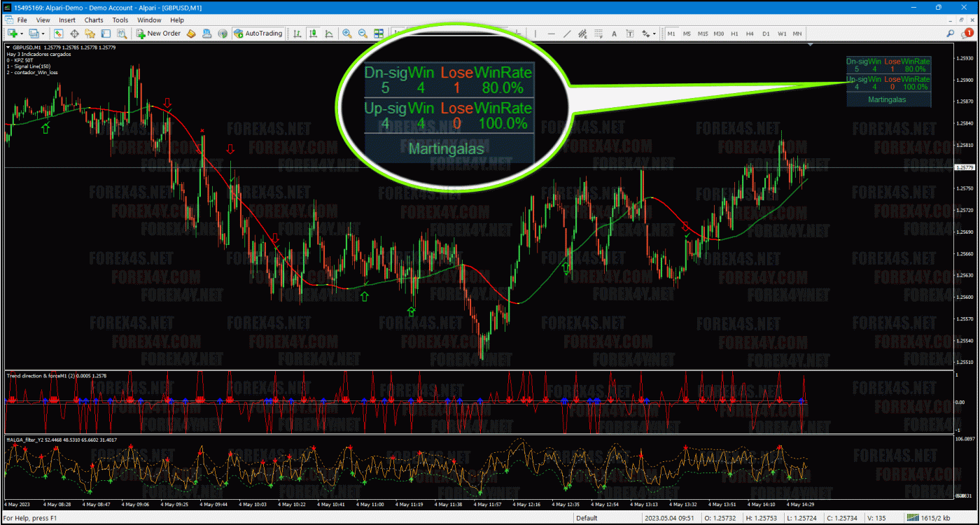Click the New Order button
This screenshot has height=525, width=980.
158,33
